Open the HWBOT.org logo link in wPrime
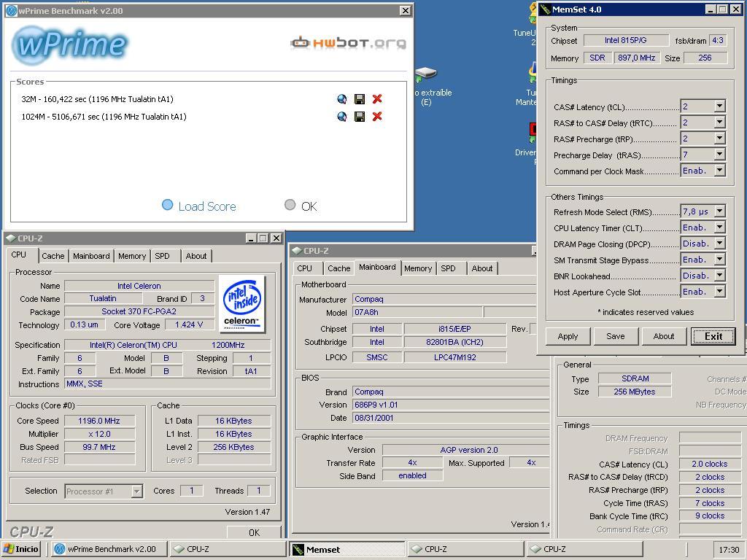 click(349, 43)
